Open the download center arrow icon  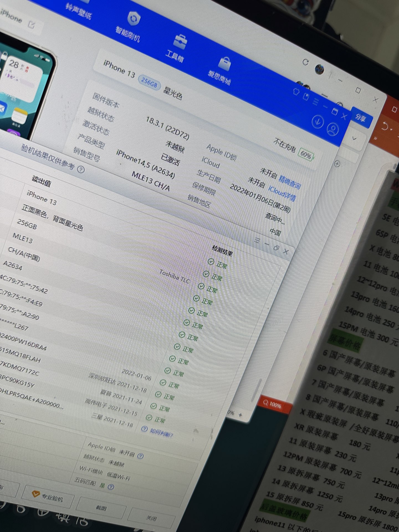click(318, 122)
